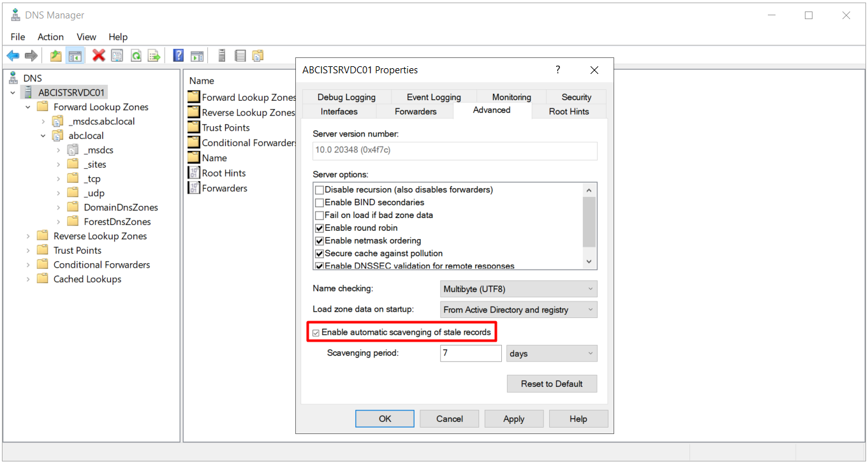
Task: Toggle the Show/Hide Console Tree toolbar icon
Action: [x=75, y=55]
